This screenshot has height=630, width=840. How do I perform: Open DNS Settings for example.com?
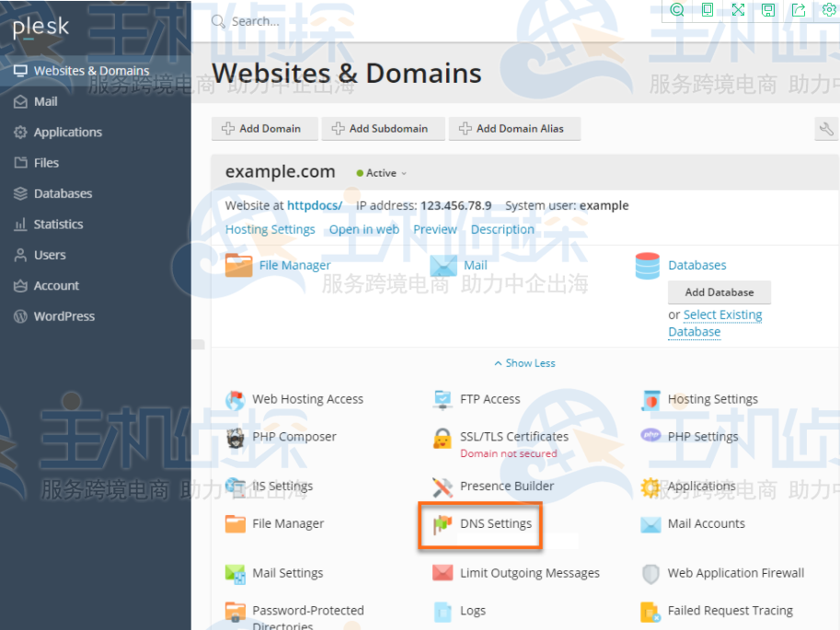(x=497, y=523)
